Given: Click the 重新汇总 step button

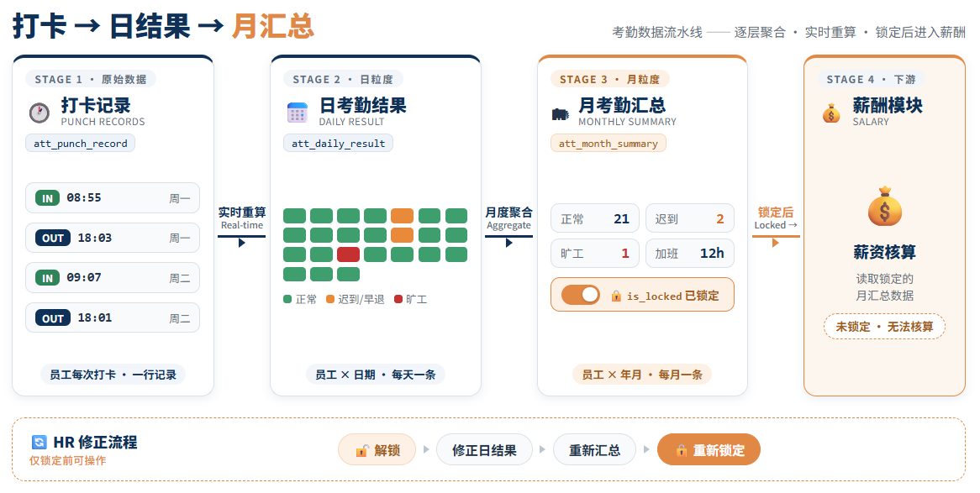Looking at the screenshot, I should [594, 450].
